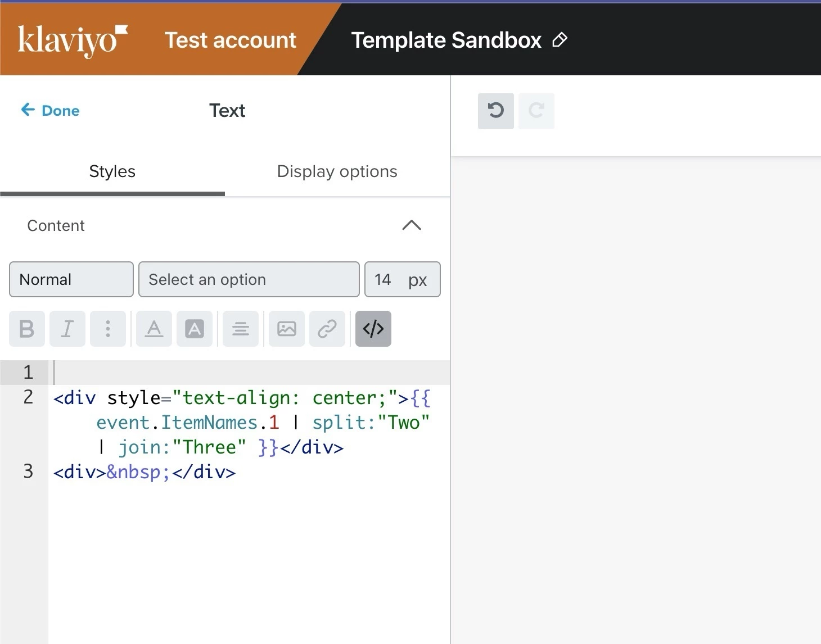Click the Klaviyo logo
Screen dimensions: 821x644
73,40
